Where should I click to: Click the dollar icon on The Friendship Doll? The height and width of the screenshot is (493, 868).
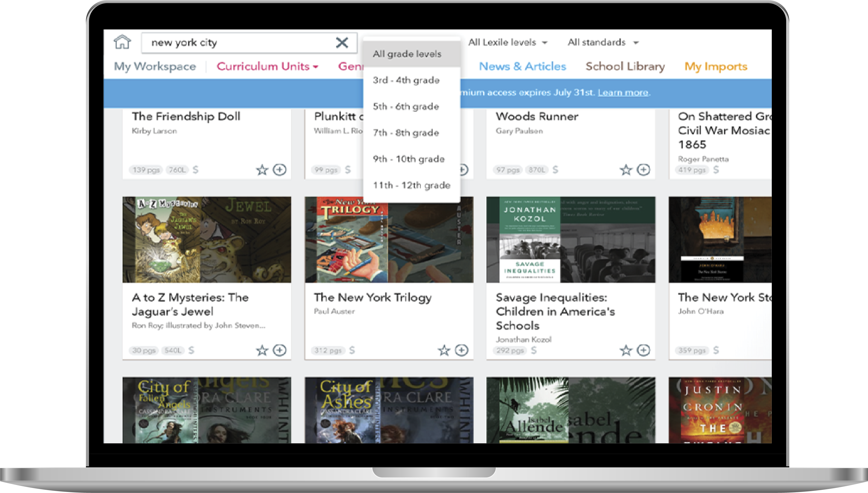point(196,170)
